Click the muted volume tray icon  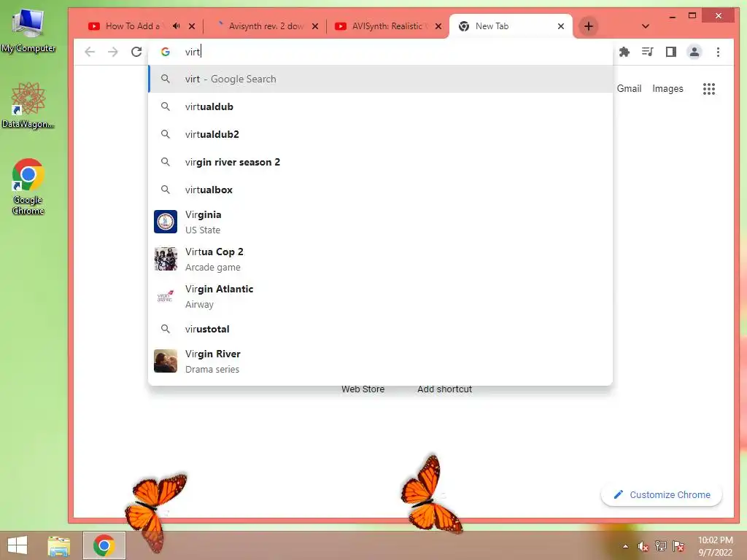pos(643,546)
